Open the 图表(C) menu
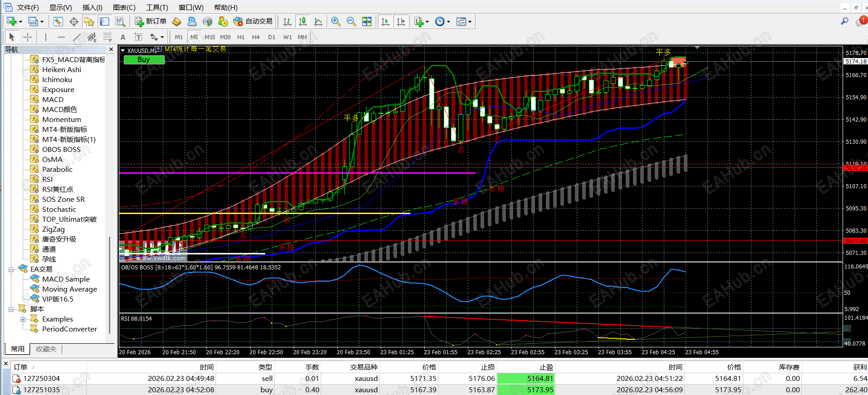This screenshot has height=395, width=868. (124, 7)
